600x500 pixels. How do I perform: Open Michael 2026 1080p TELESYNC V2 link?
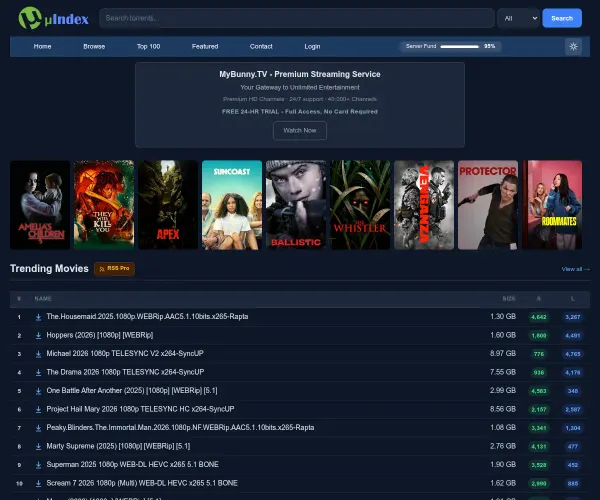click(x=125, y=353)
